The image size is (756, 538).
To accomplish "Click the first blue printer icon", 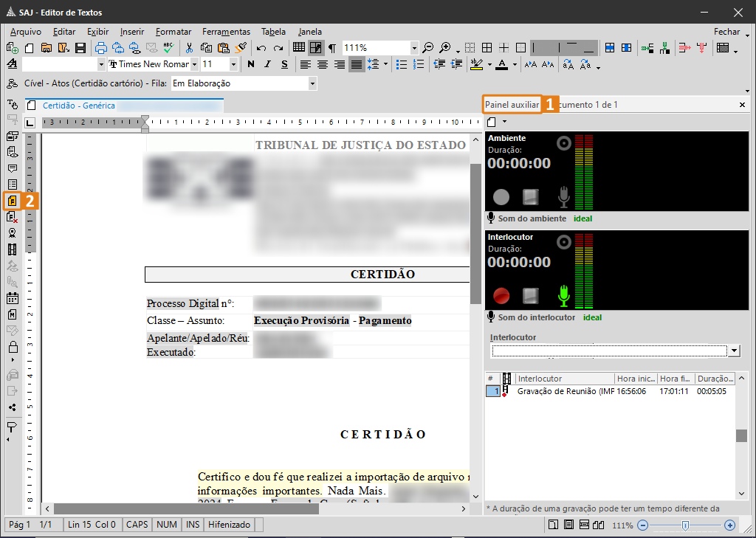I will click(x=100, y=48).
